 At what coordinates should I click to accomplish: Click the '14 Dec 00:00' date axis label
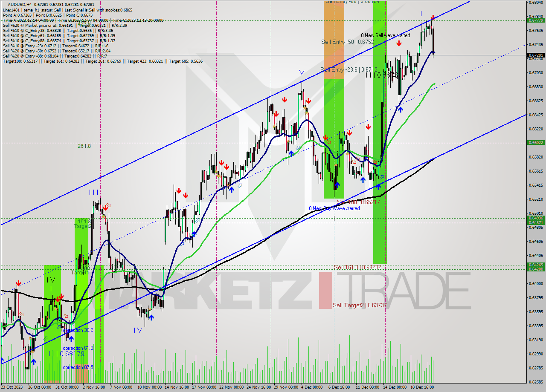395,387
